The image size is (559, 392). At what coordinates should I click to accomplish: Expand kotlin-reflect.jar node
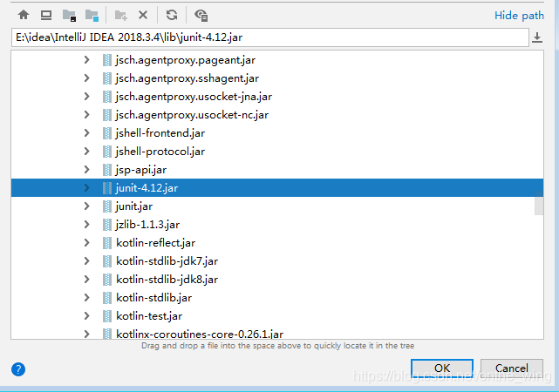point(86,243)
